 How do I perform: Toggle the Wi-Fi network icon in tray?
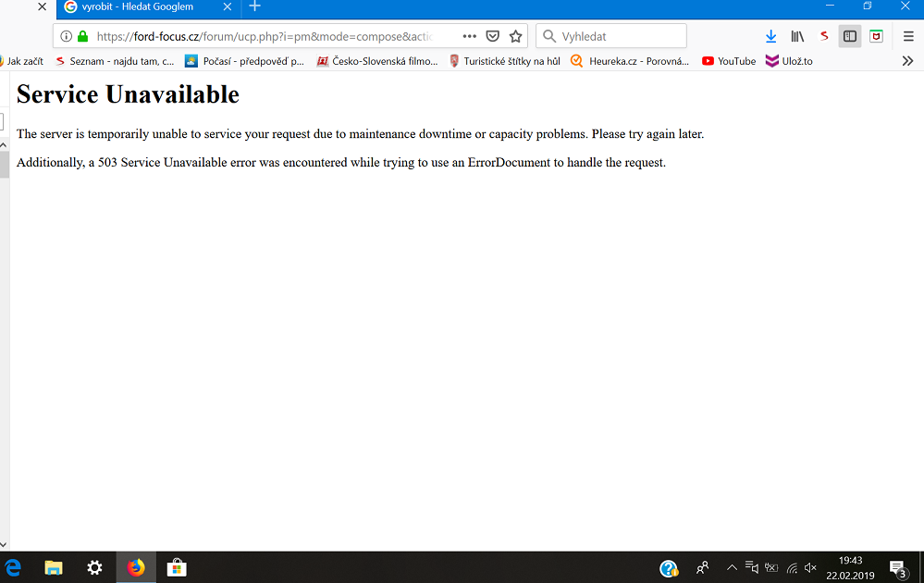click(x=792, y=567)
